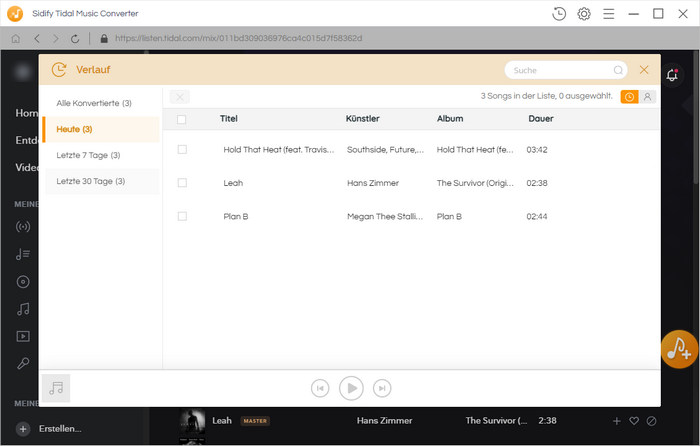
Task: Open the hamburger menu in title bar
Action: coord(608,14)
